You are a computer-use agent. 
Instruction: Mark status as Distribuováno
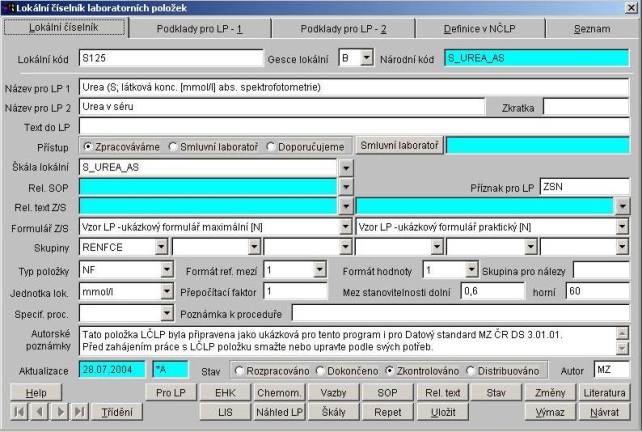click(472, 371)
